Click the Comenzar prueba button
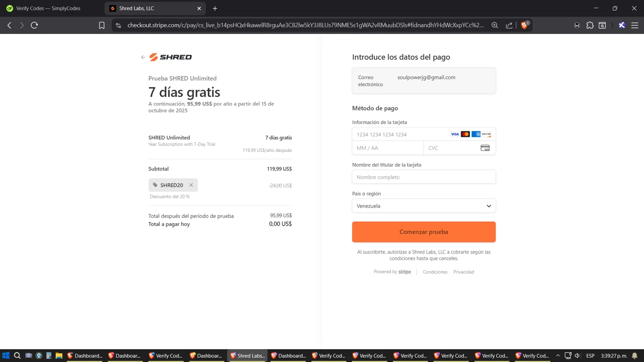 point(424,232)
